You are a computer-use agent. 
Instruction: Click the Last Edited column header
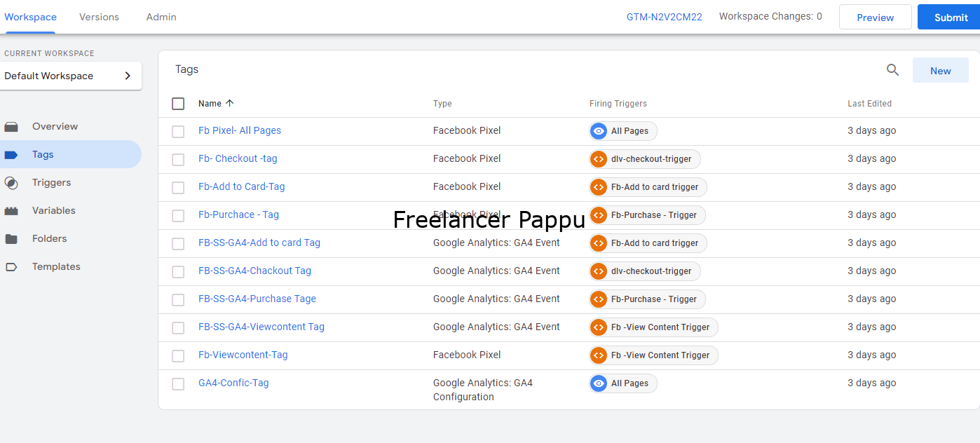[869, 103]
